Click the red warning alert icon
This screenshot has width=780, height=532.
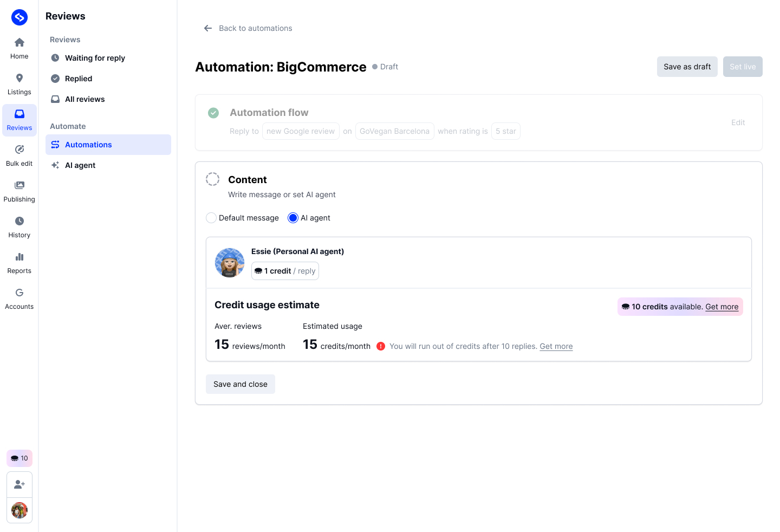click(x=381, y=346)
